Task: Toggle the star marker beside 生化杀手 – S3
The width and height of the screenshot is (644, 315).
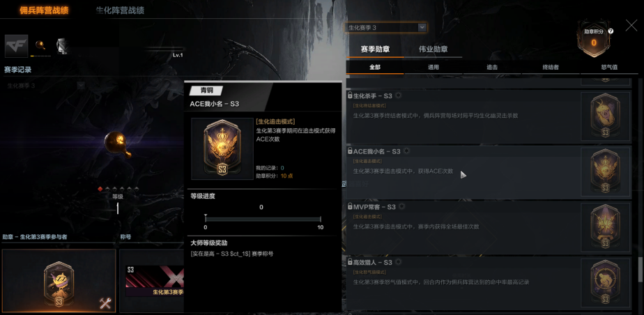Action: (x=399, y=95)
